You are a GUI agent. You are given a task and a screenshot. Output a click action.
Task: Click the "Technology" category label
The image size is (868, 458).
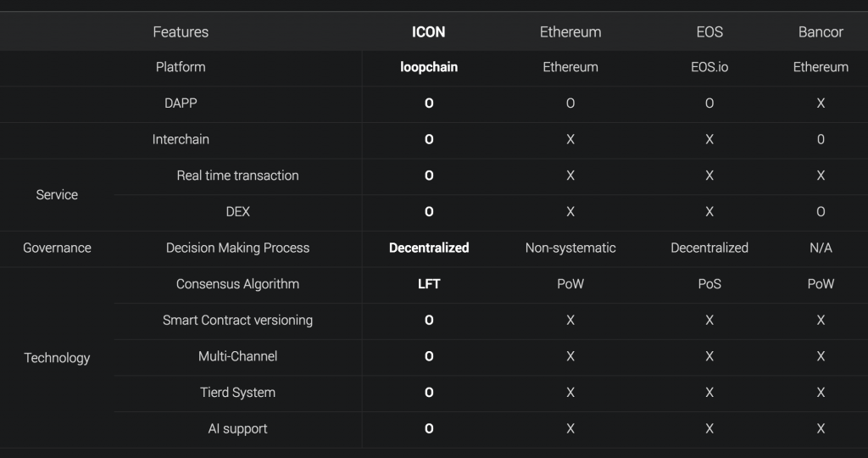coord(57,357)
